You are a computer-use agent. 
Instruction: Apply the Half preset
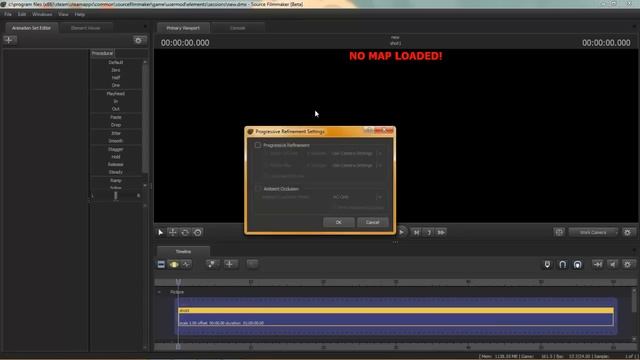pyautogui.click(x=116, y=78)
